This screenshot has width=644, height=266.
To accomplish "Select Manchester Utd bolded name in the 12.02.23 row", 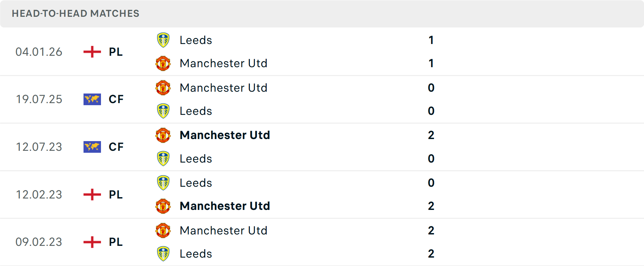I will 225,206.
